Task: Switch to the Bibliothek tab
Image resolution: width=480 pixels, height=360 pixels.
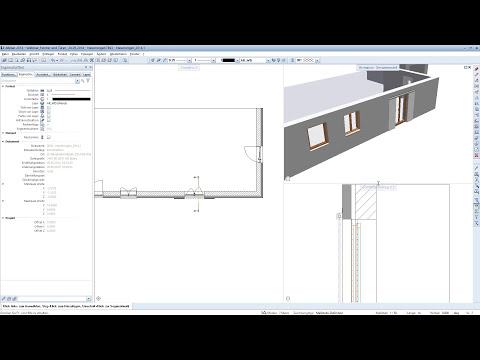Action: (60, 75)
